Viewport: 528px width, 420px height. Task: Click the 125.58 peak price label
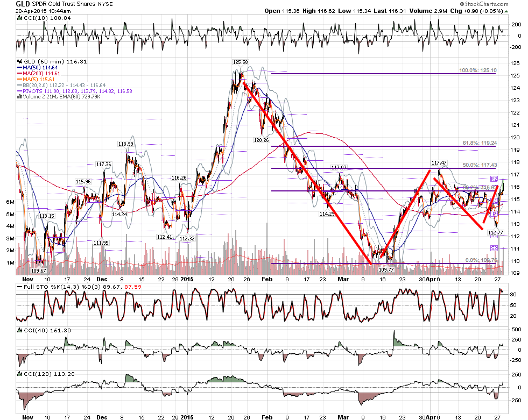(240, 62)
